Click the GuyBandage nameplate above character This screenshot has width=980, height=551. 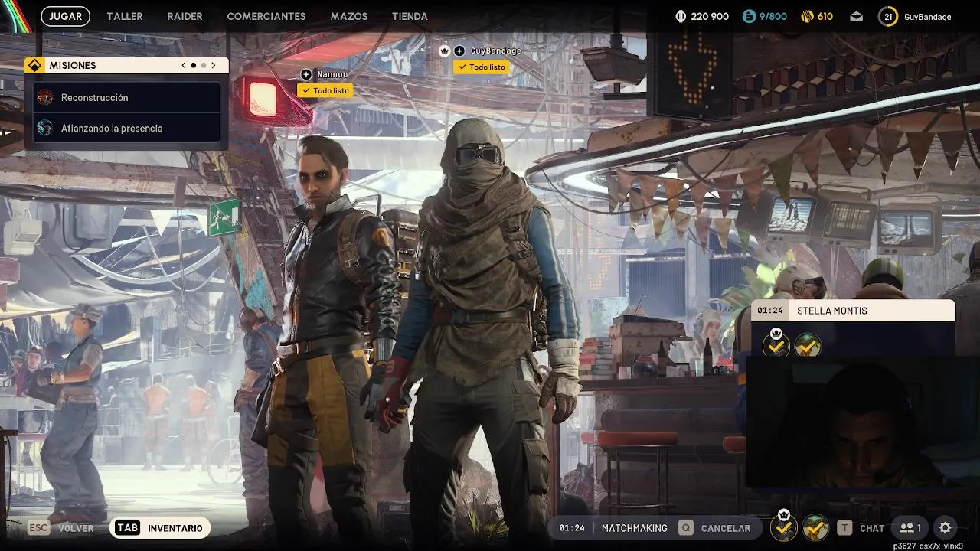click(496, 51)
